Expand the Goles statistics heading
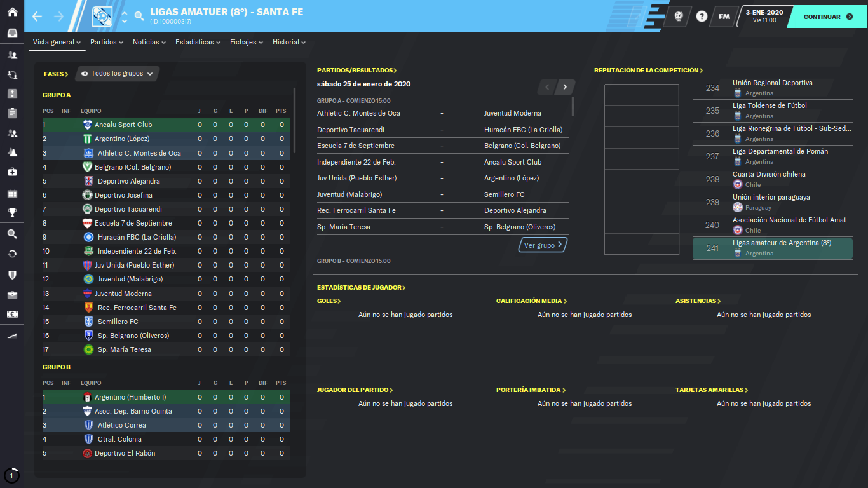This screenshot has width=868, height=488. click(329, 301)
